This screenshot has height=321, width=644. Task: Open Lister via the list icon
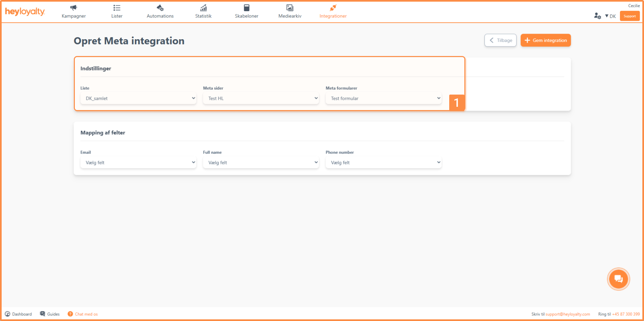117,8
